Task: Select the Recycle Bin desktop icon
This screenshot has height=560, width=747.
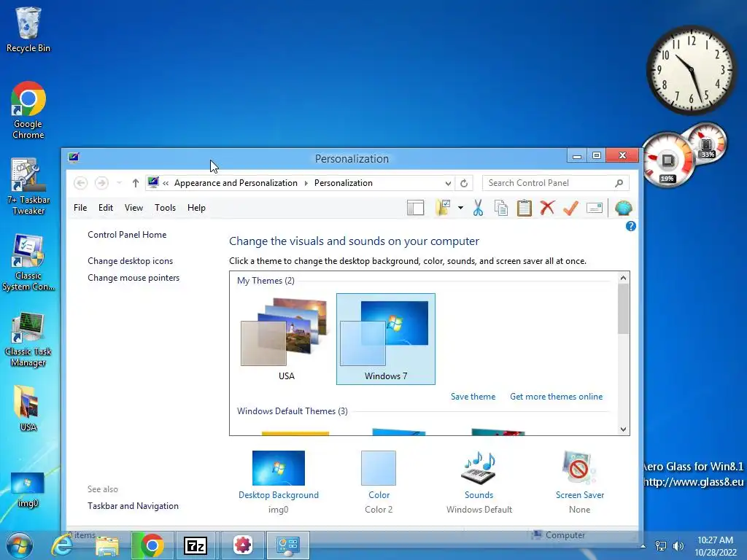Action: point(28,29)
